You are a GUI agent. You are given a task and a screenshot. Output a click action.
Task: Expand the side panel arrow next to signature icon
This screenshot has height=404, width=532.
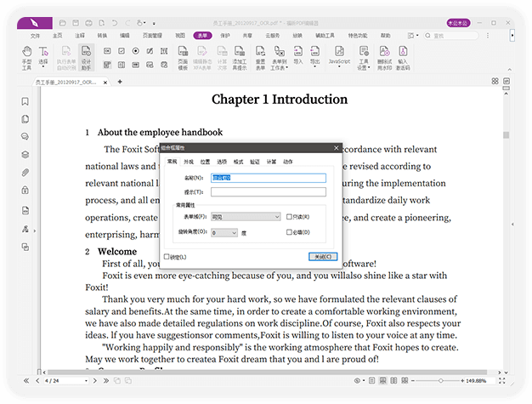pos(35,230)
